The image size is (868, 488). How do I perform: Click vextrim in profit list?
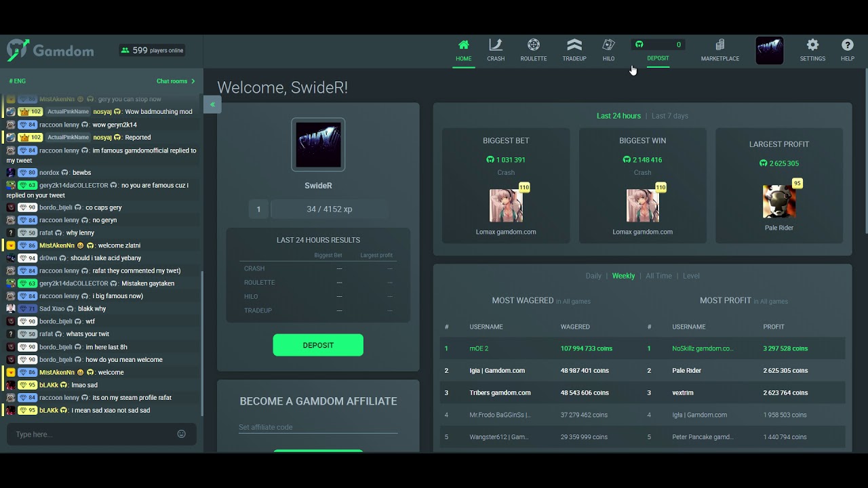pyautogui.click(x=684, y=392)
